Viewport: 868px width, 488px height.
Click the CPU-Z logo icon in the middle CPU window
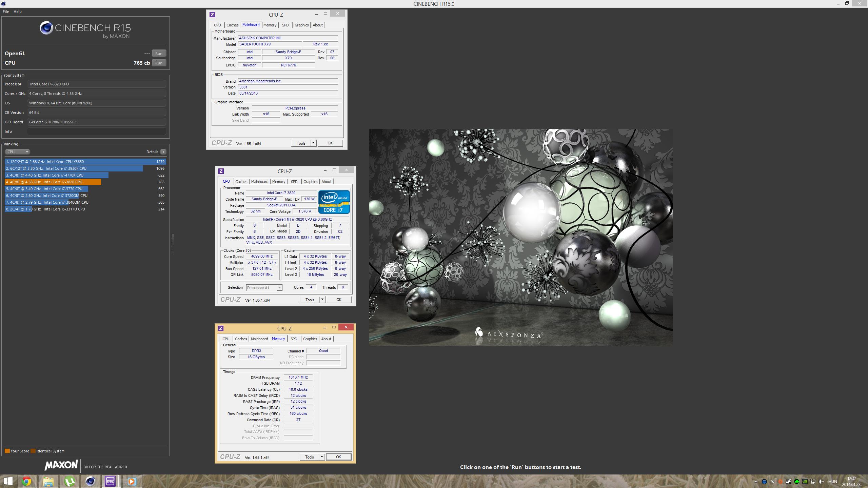[221, 171]
